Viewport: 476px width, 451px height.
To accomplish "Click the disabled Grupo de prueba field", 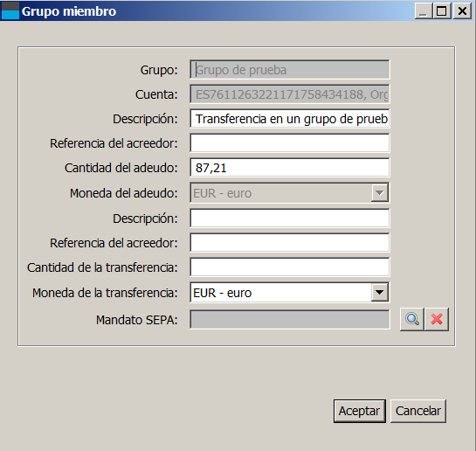I will [x=290, y=70].
